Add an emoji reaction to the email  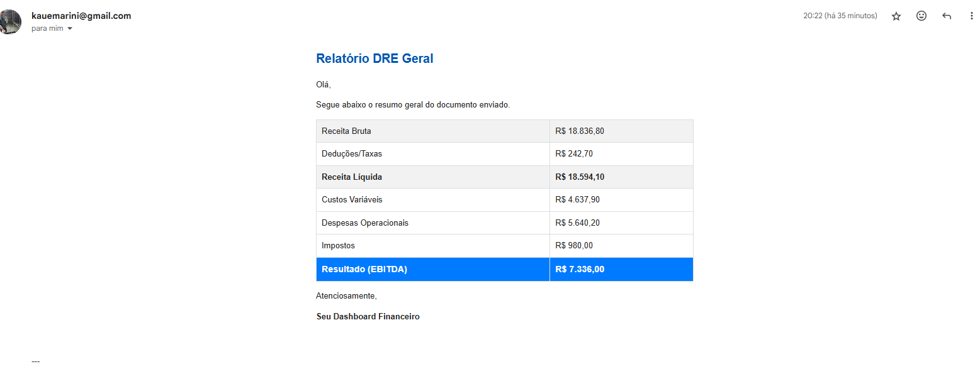point(921,16)
